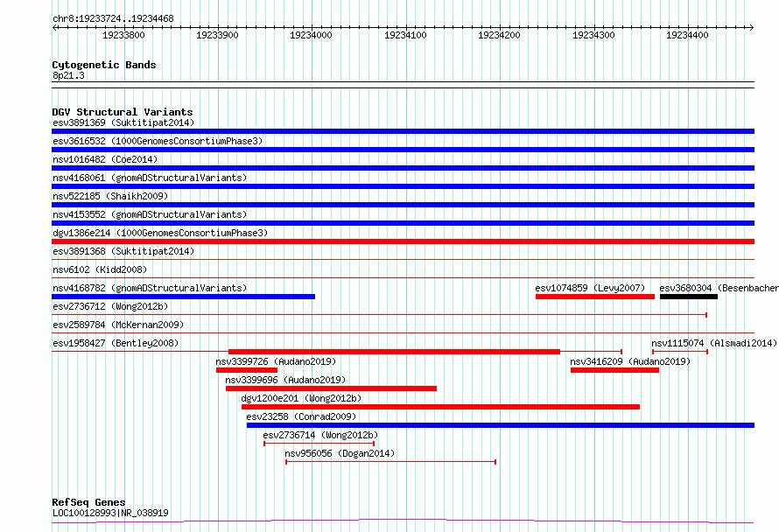
Task: Click the black bar under esv3680304
Action: click(689, 297)
